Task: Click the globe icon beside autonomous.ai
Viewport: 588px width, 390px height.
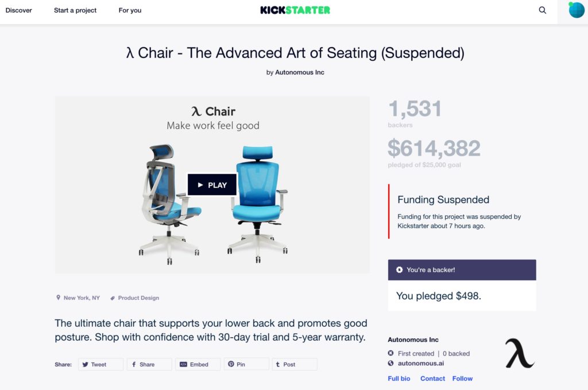Action: (391, 364)
